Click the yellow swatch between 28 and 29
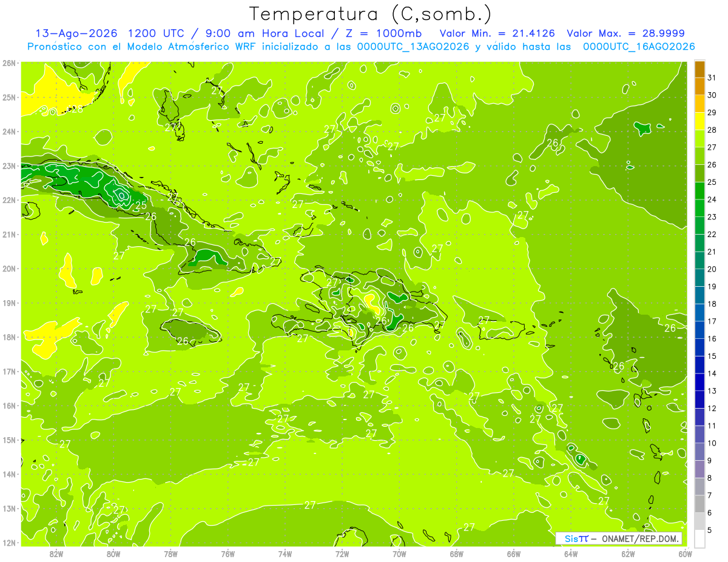728x562 pixels. click(699, 121)
